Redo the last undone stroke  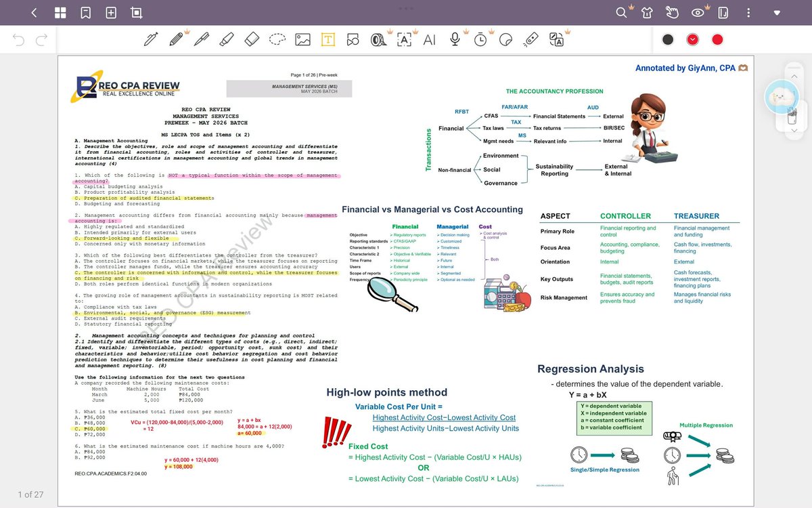[x=42, y=40]
